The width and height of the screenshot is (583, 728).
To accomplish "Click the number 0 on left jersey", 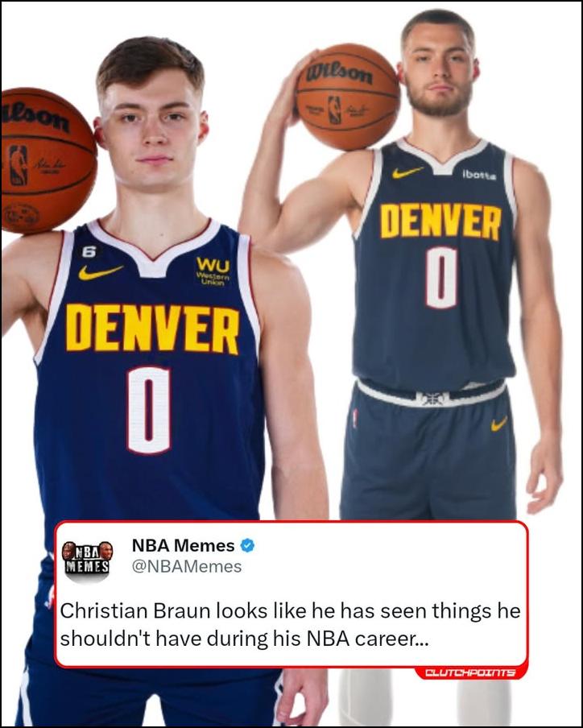I will tap(149, 410).
